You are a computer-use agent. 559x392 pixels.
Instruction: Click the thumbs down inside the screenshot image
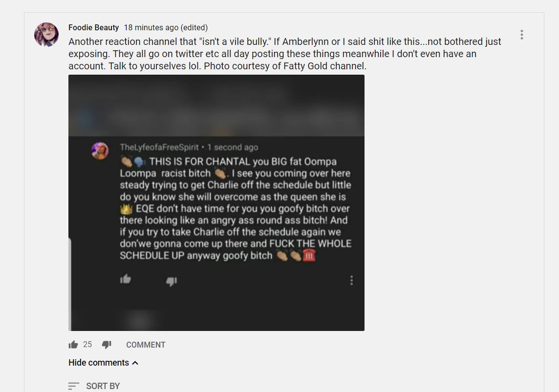pos(172,281)
